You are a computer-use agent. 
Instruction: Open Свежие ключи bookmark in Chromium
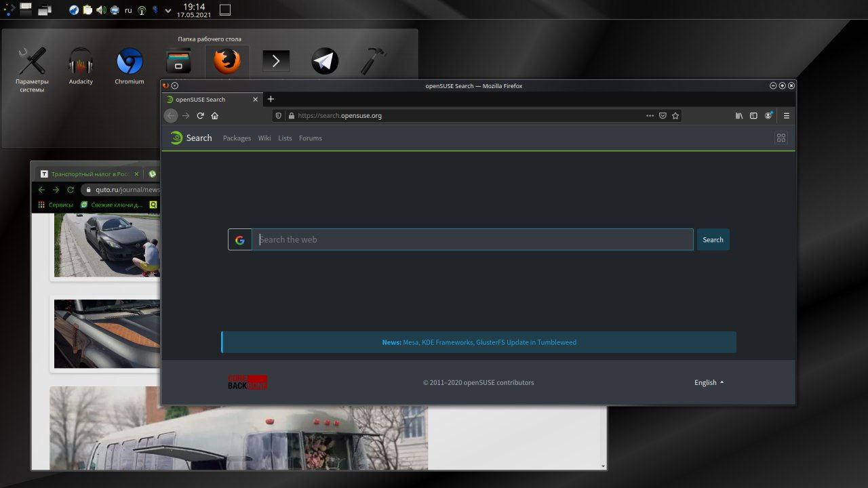pos(112,205)
